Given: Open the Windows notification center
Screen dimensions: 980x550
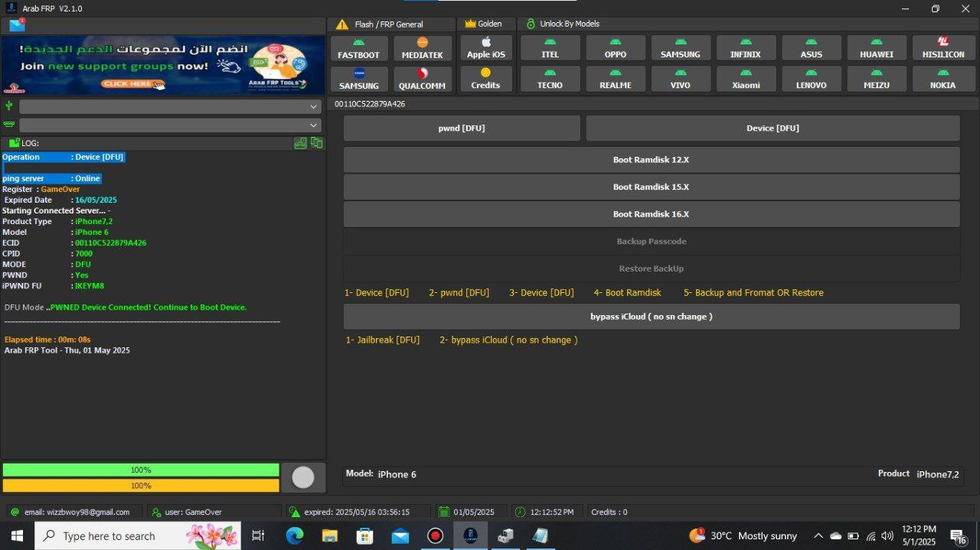Looking at the screenshot, I should click(x=959, y=535).
